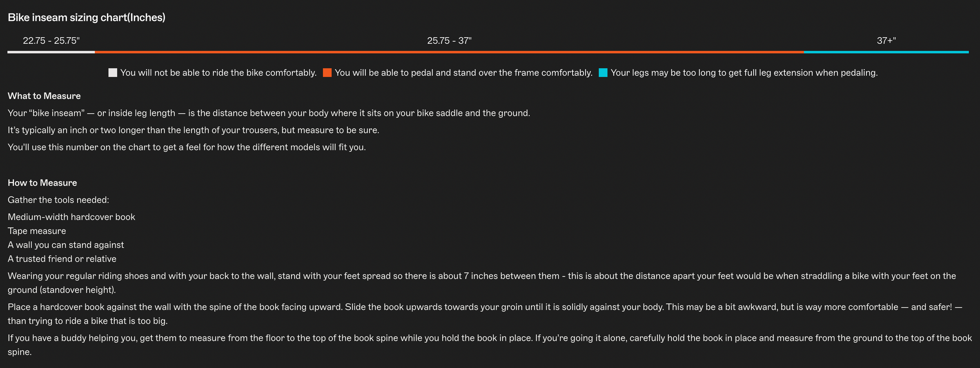Click the orange legend color swatch
Screen dimensions: 980x368
(327, 73)
